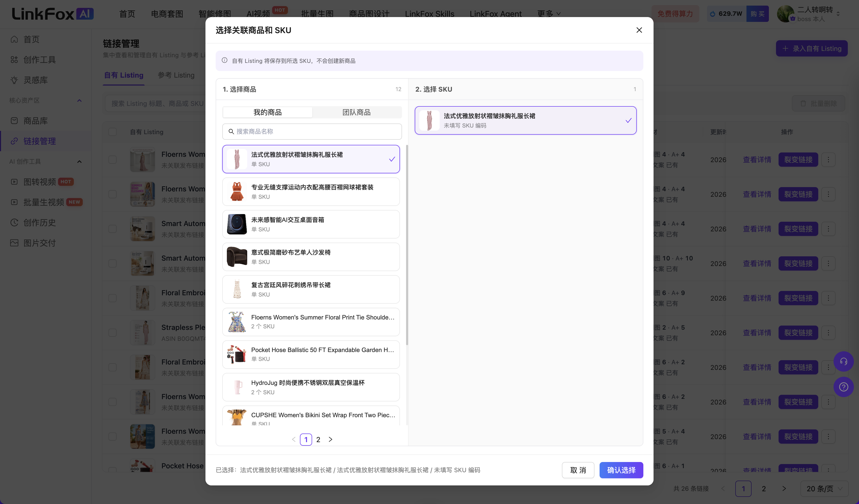Click 购买 button in header
859x504 pixels.
pos(757,14)
